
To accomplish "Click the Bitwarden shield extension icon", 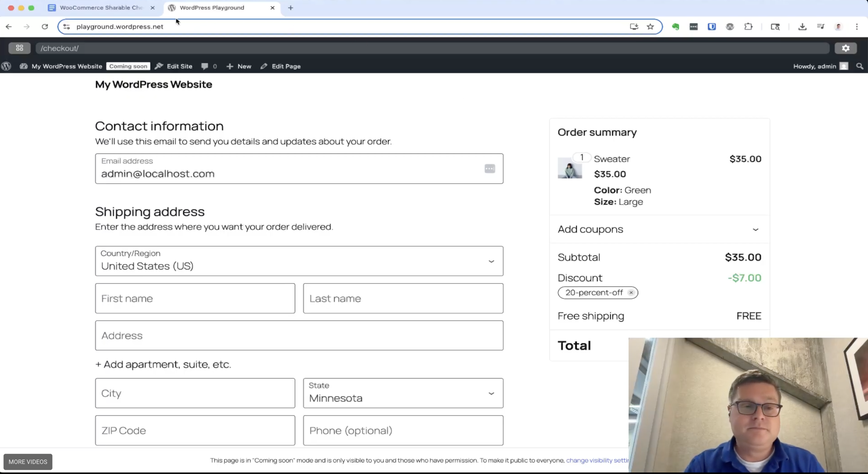I will 711,26.
